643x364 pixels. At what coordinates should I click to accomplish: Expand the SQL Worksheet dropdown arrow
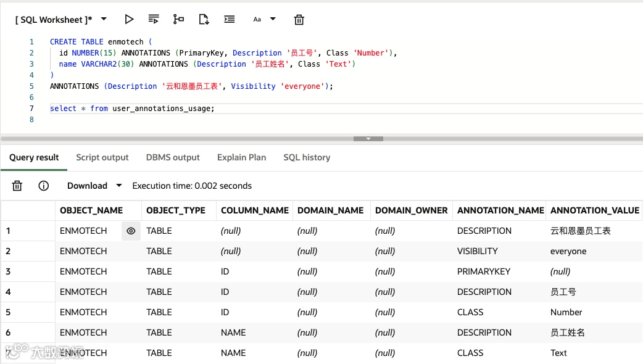pos(104,20)
